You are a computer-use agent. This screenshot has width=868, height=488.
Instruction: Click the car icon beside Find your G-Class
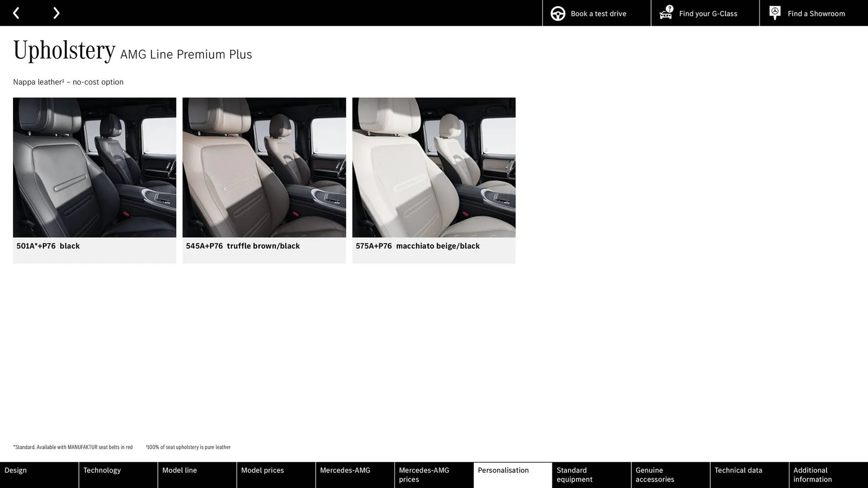[665, 14]
